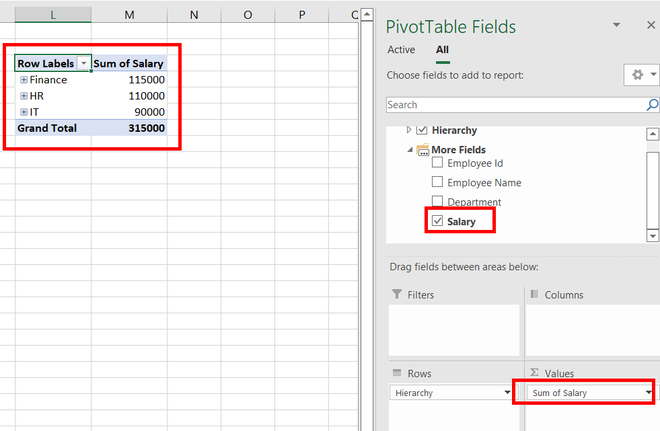
Task: Check the Employee Name field checkbox
Action: click(x=437, y=182)
